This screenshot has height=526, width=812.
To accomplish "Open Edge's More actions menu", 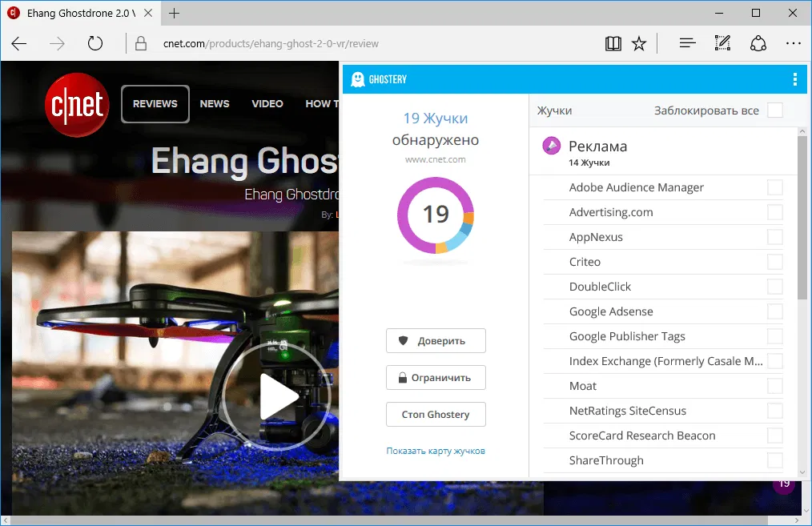I will (794, 43).
